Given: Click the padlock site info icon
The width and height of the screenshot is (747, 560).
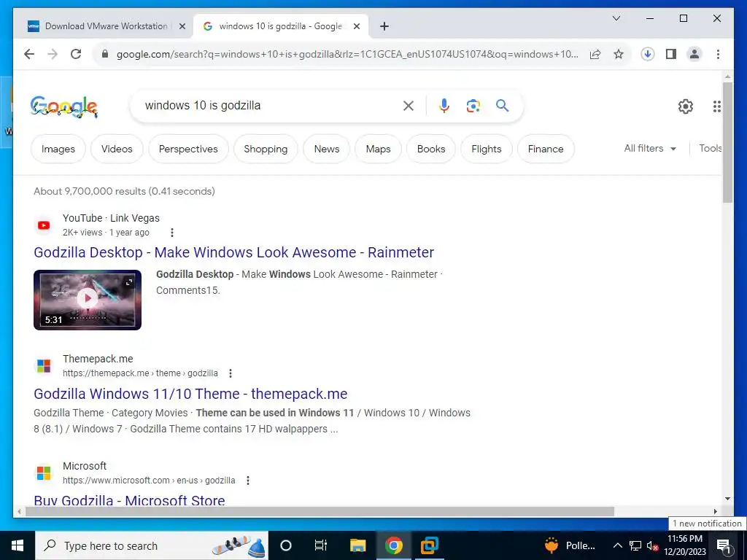Looking at the screenshot, I should (105, 54).
